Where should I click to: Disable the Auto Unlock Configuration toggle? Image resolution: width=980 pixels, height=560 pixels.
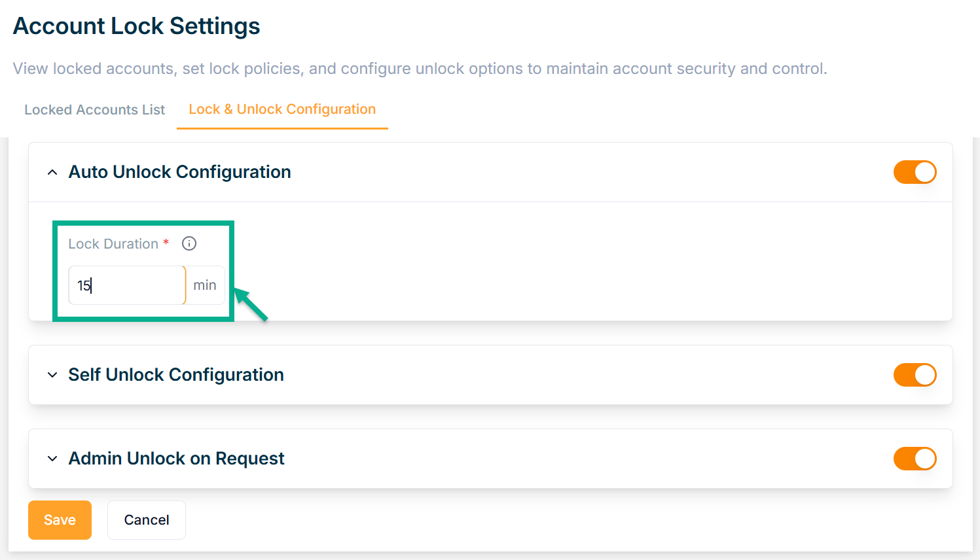click(x=915, y=172)
